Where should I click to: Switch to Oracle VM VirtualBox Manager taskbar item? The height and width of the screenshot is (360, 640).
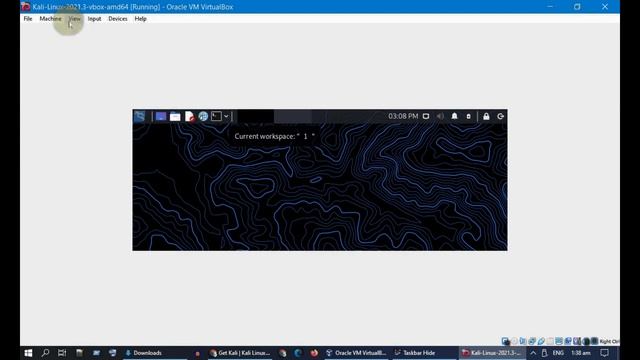click(356, 353)
